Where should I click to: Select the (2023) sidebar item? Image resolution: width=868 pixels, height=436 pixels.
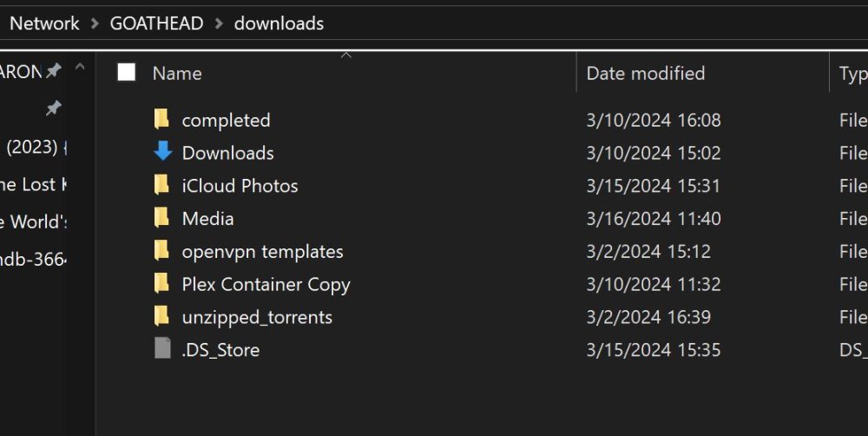click(33, 148)
